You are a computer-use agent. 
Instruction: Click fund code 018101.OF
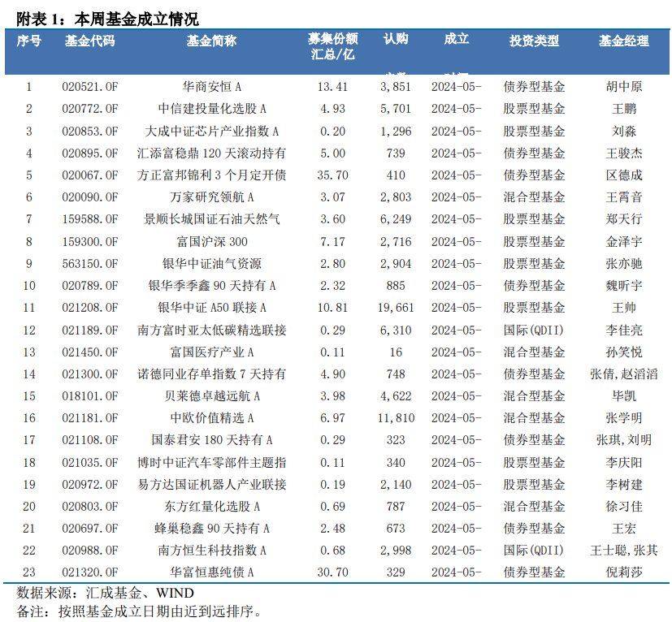pos(89,396)
